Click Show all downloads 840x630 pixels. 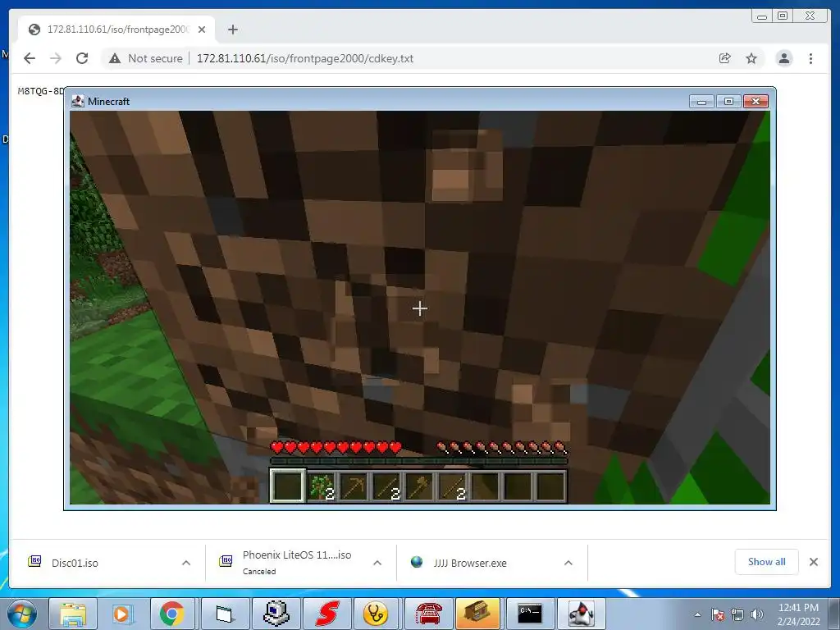click(767, 562)
